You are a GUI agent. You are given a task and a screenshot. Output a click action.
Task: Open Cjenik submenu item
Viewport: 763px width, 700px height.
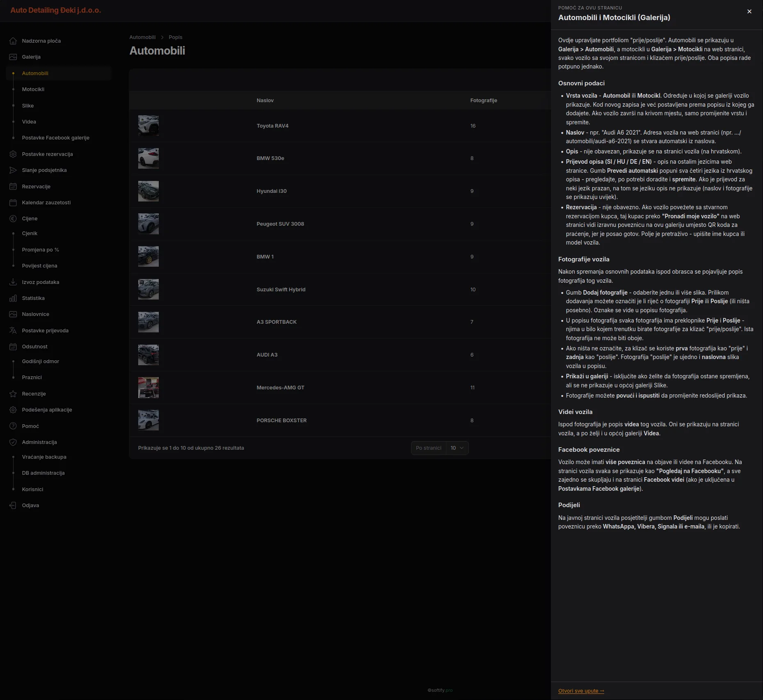[30, 233]
